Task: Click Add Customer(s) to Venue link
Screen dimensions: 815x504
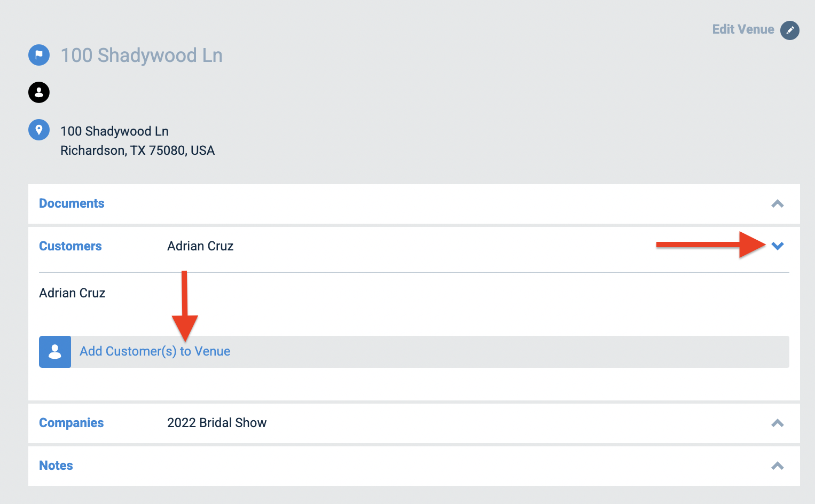Action: [x=155, y=351]
